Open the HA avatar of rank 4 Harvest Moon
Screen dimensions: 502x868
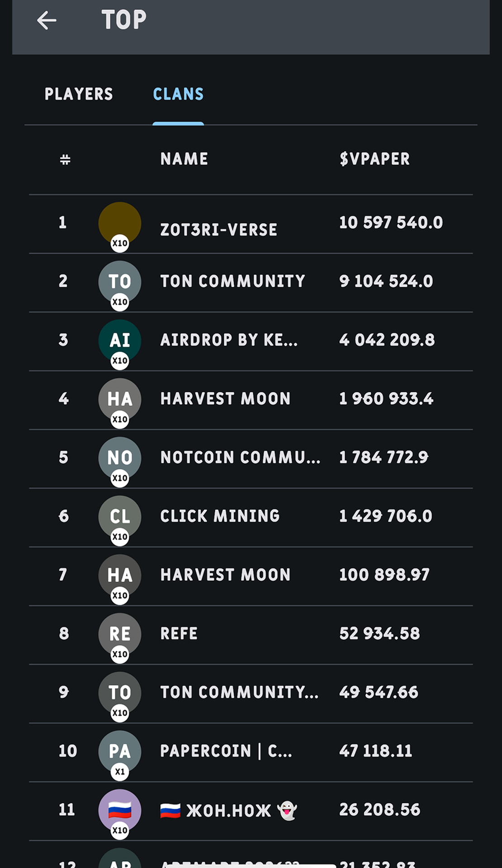[x=120, y=400]
